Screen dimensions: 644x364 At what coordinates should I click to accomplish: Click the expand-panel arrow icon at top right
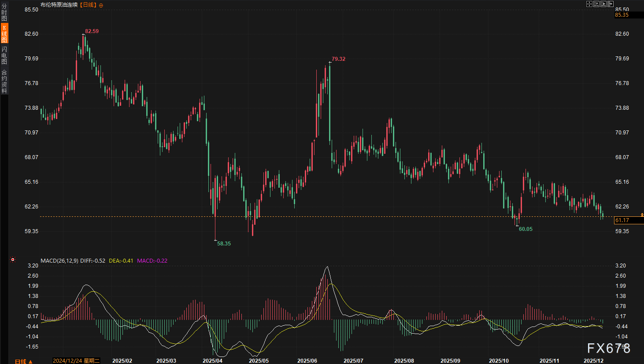[610, 4]
